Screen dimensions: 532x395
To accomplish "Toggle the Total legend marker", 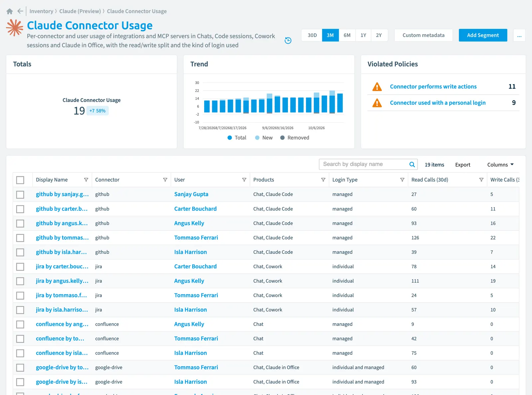I will tap(230, 138).
